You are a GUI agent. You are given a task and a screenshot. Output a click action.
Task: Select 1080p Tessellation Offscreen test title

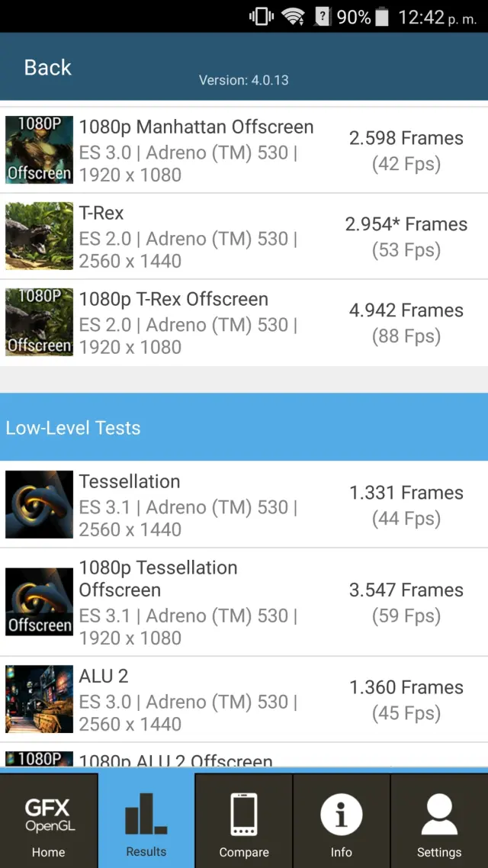coord(158,578)
